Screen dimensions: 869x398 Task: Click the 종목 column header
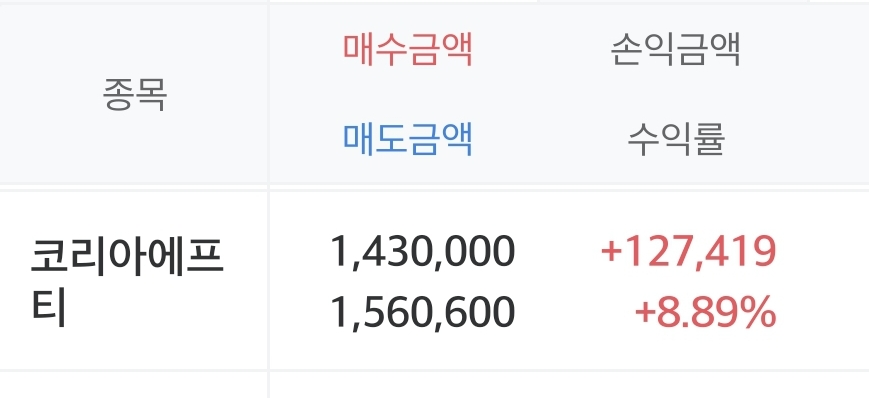134,95
